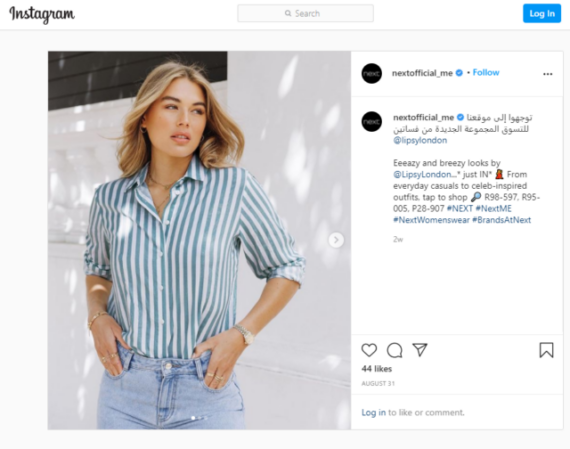Image resolution: width=570 pixels, height=449 pixels.
Task: Open the #NextWomenswear hashtag
Action: click(x=431, y=220)
